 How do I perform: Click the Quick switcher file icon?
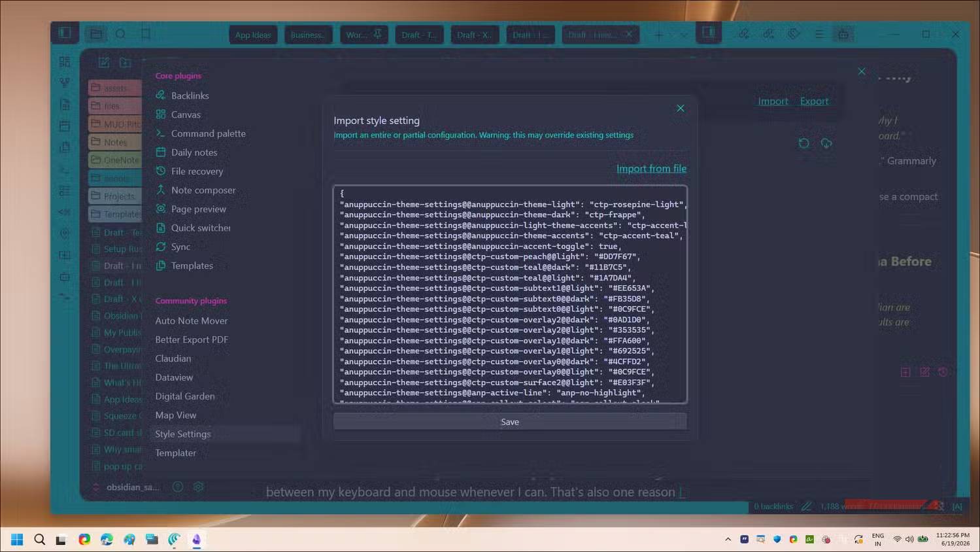(x=160, y=228)
